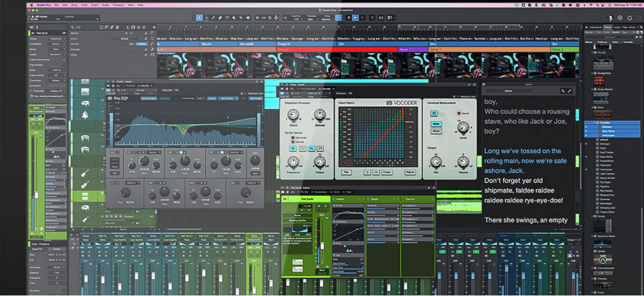Click lyric line "Long we've tossed on the"
This screenshot has height=296, width=644.
pos(523,151)
